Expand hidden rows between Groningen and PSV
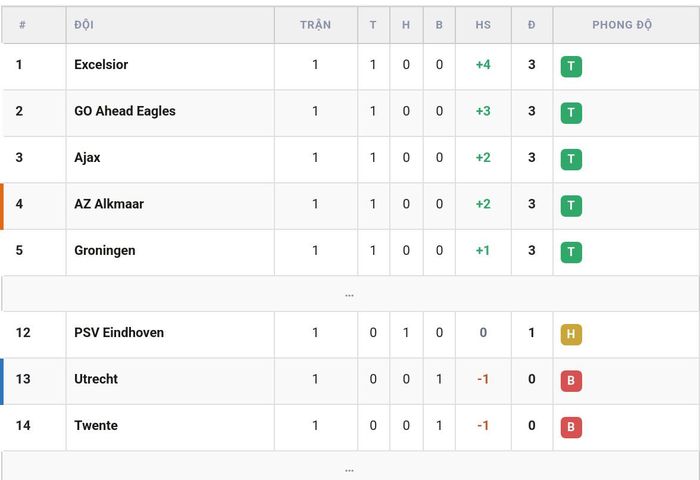The image size is (700, 480). point(350,294)
